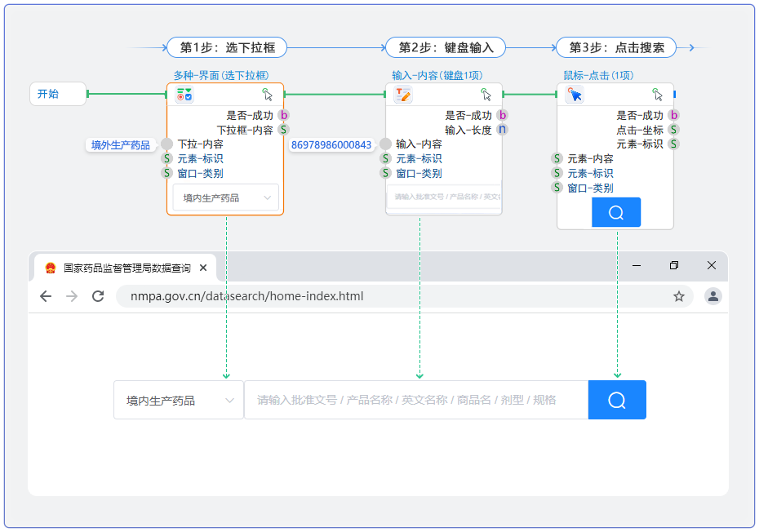Click the element picker cursor on the 鼠标-点击 node

pos(658,95)
